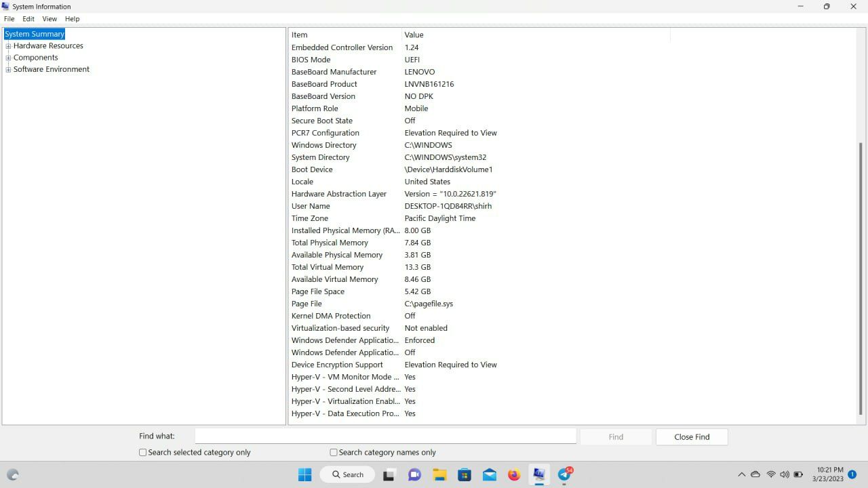This screenshot has width=868, height=488.
Task: Launch Firefox from the taskbar
Action: coord(514,474)
